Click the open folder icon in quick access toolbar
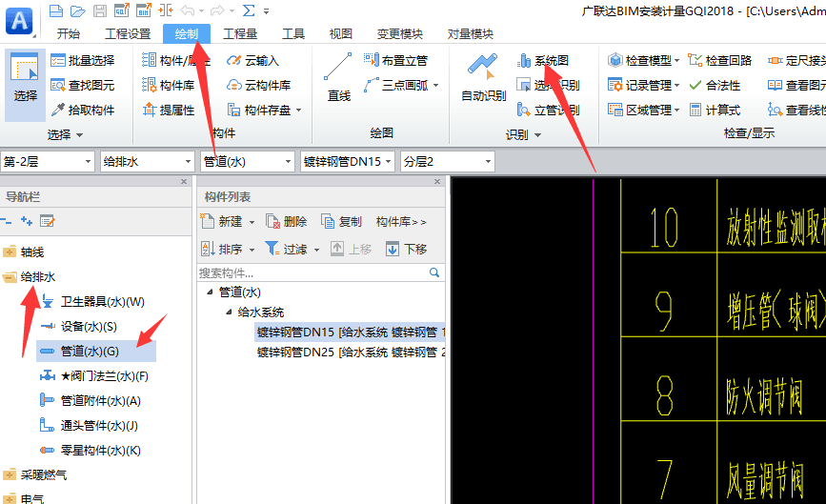Screen dimensions: 826x504 point(77,10)
